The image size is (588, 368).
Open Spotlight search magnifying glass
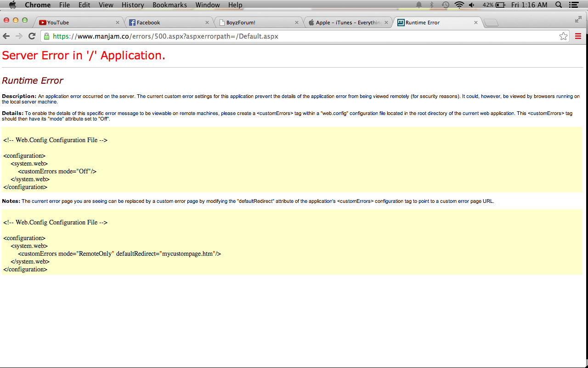pos(559,5)
